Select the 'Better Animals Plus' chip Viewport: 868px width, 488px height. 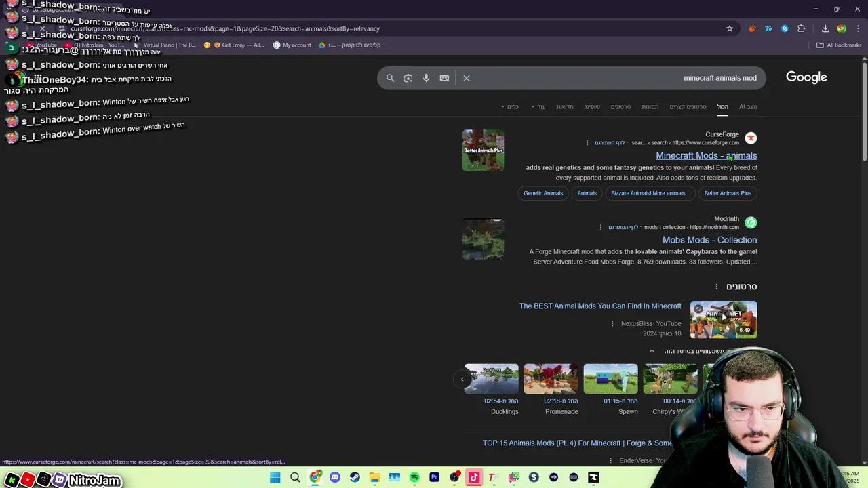tap(728, 193)
